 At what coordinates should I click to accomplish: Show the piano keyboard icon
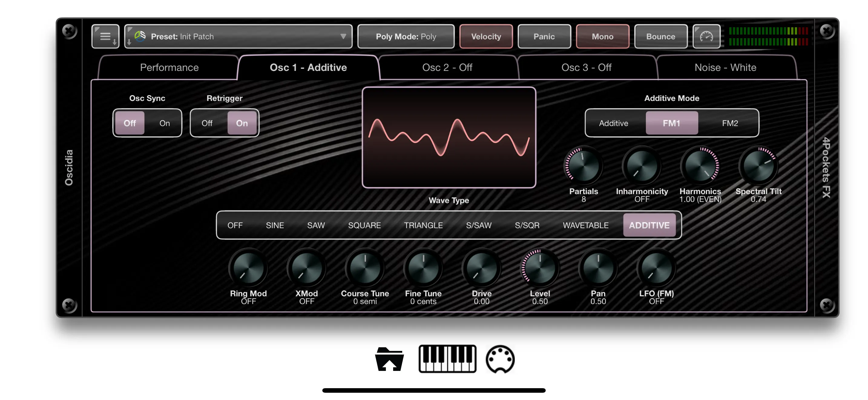point(447,358)
